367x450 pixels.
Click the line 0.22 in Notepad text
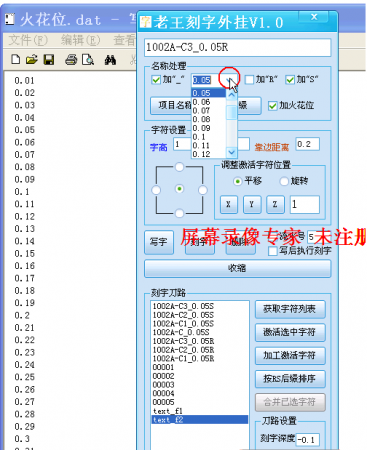pyautogui.click(x=24, y=340)
